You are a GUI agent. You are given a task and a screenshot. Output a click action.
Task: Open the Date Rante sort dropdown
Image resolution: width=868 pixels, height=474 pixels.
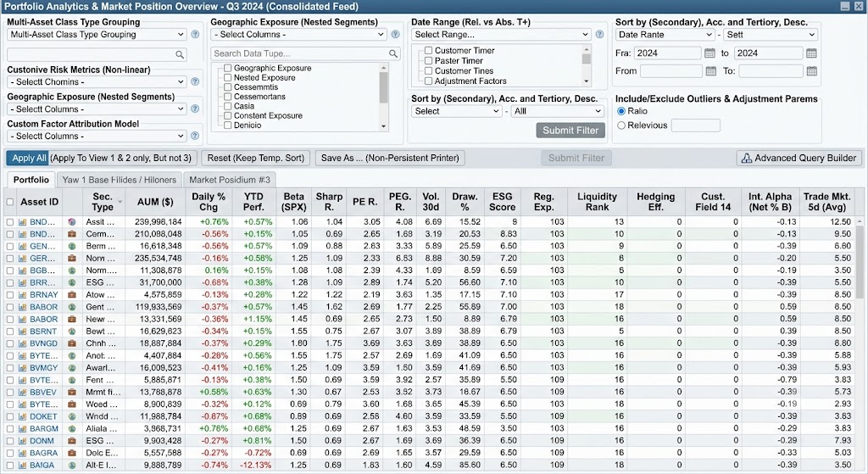[x=665, y=34]
